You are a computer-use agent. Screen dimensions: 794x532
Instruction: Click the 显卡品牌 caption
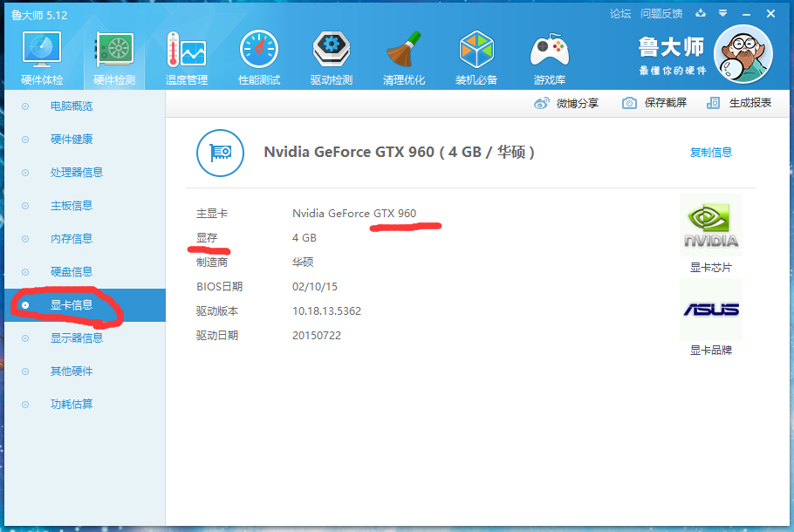pos(711,351)
